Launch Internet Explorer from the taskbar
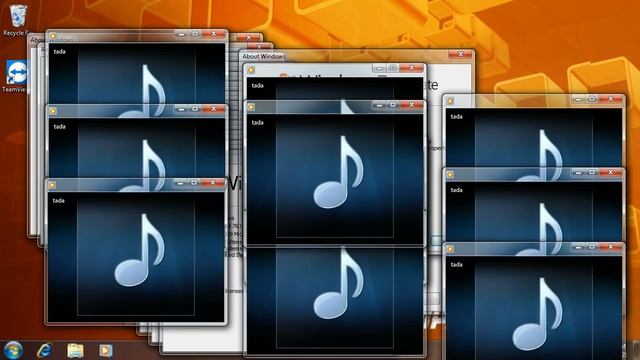Screen dimensions: 640x360 pos(44,350)
